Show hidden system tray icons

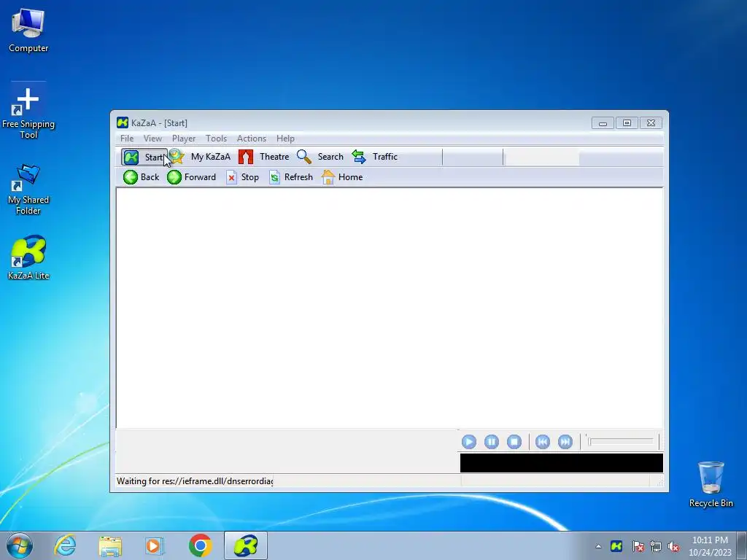[598, 546]
